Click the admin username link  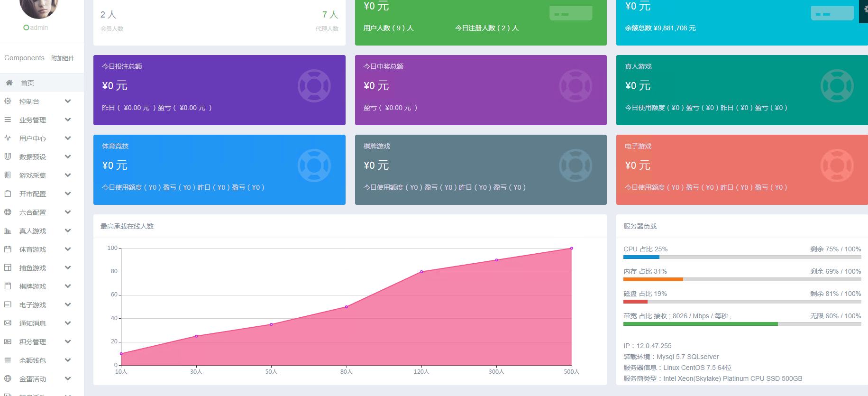39,28
